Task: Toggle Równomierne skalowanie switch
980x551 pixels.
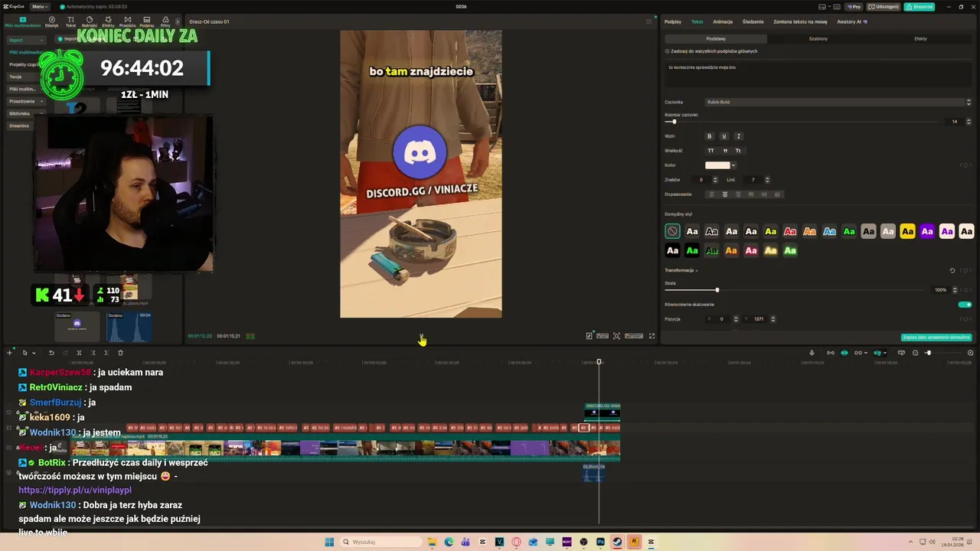Action: coord(965,305)
